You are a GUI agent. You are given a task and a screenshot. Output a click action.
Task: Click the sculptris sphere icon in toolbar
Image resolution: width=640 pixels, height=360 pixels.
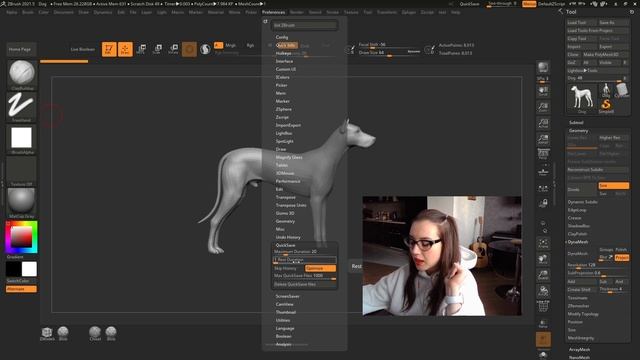(x=205, y=49)
